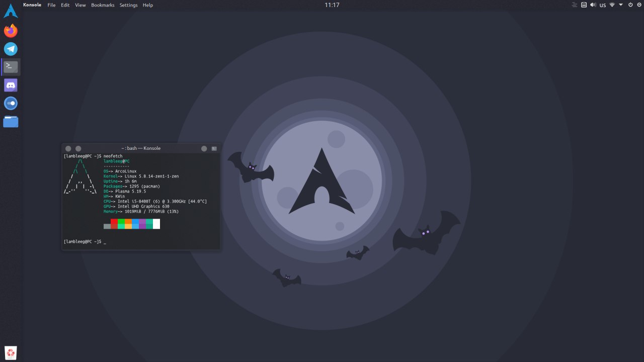Expand the tray's down-arrow hidden icons
644x362 pixels.
[621, 5]
